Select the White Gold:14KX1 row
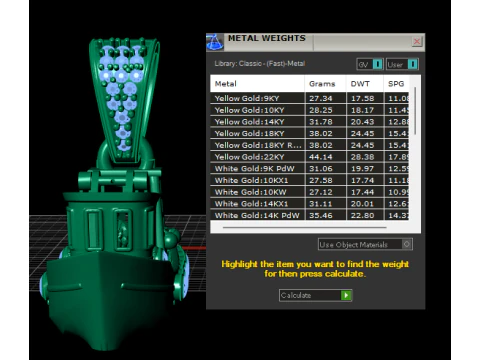The width and height of the screenshot is (480, 360). 309,204
